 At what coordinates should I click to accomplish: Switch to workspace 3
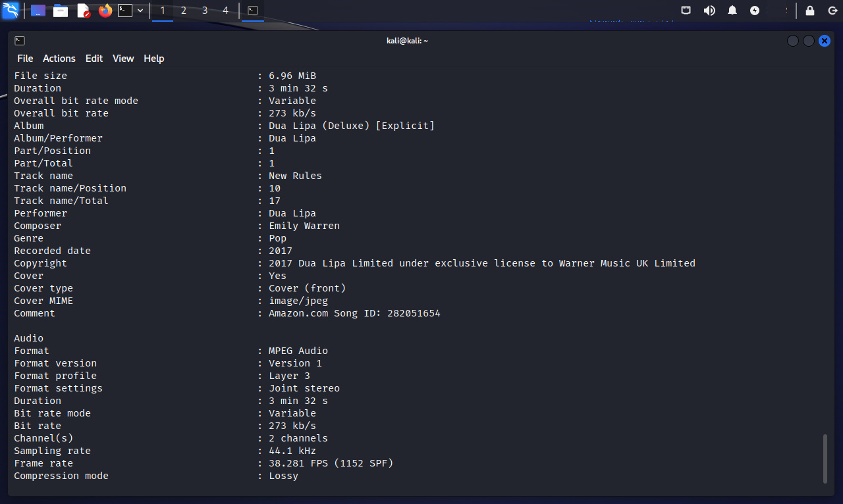pos(205,11)
